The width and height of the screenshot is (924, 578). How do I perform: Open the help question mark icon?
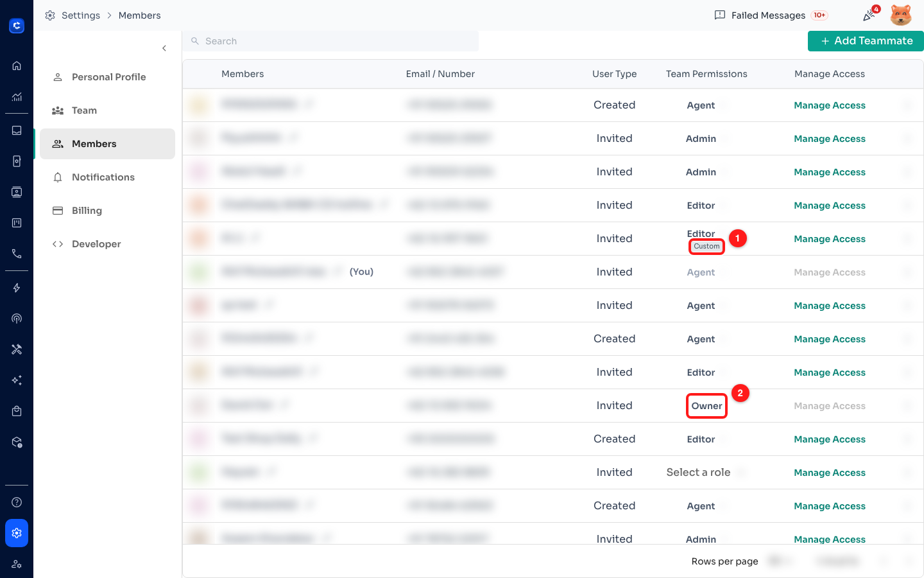click(x=17, y=502)
